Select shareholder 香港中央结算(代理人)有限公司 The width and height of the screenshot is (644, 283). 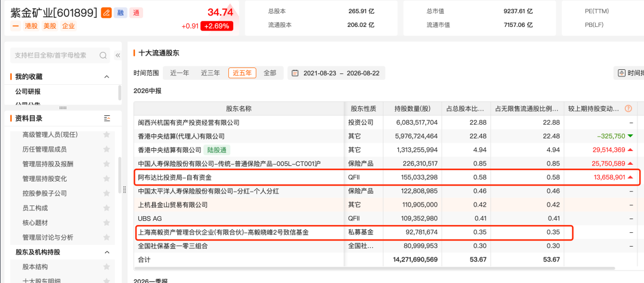point(181,136)
